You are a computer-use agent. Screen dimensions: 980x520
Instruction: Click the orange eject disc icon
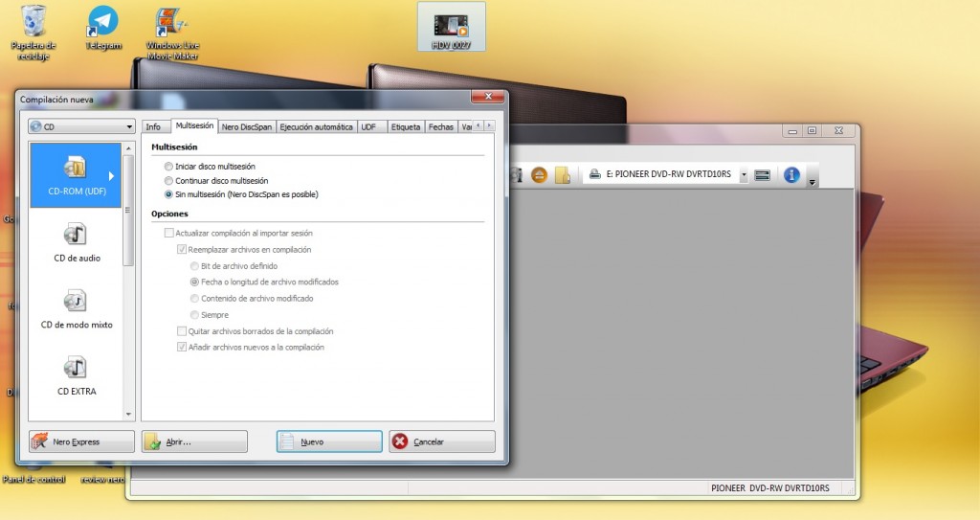pos(539,174)
